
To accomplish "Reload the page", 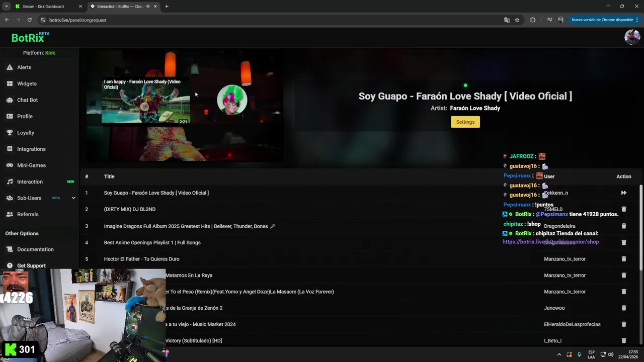I will 30,20.
